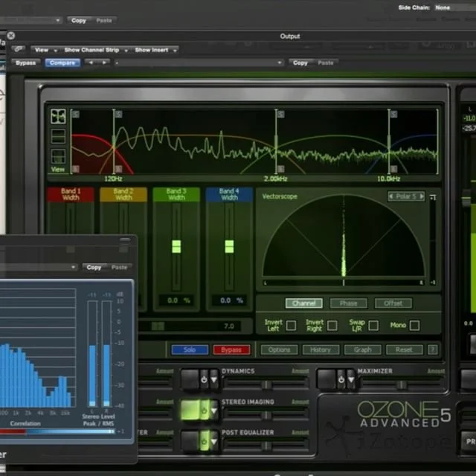Toggle the blue Compare button
This screenshot has width=476, height=476.
pos(62,62)
